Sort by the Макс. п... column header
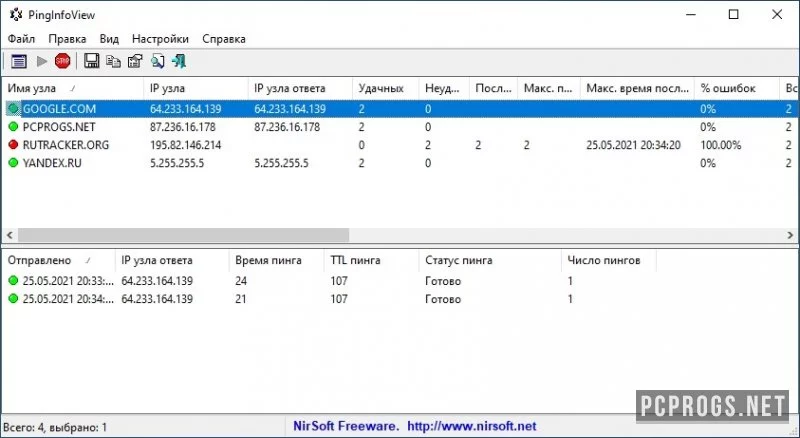The width and height of the screenshot is (800, 438). click(549, 88)
